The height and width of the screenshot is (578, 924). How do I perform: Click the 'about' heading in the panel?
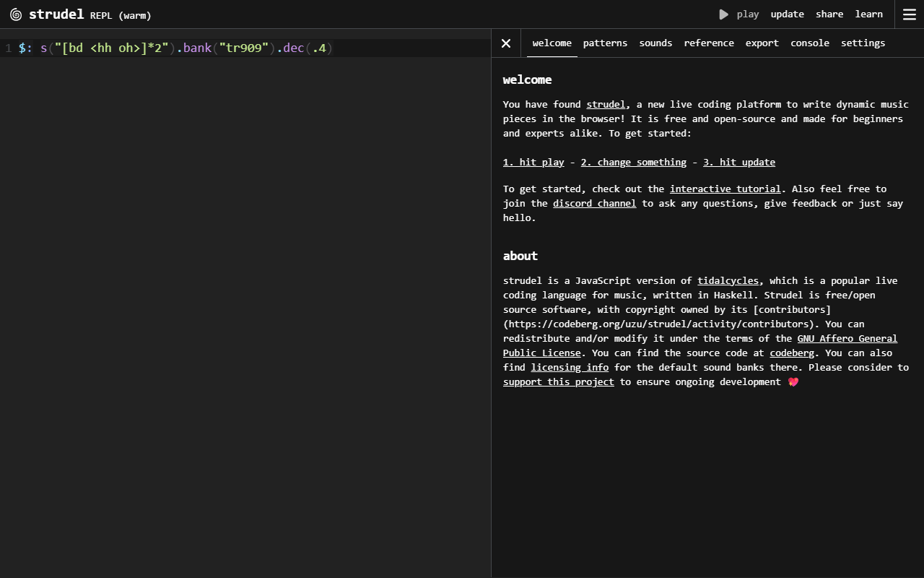coord(520,256)
